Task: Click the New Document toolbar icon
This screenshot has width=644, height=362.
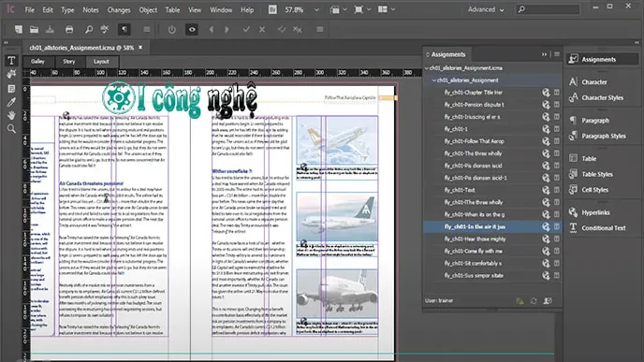Action: pos(19,30)
